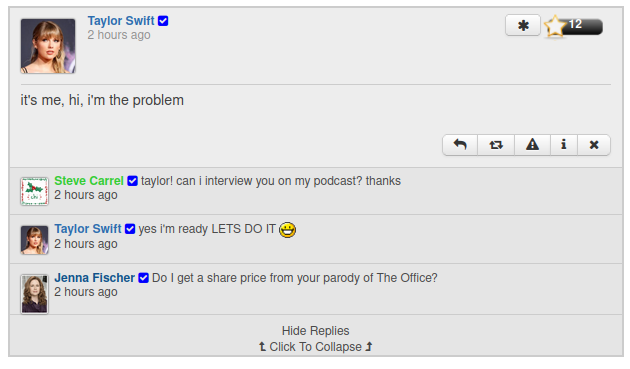Open post info with the i icon
This screenshot has height=369, width=630.
564,145
